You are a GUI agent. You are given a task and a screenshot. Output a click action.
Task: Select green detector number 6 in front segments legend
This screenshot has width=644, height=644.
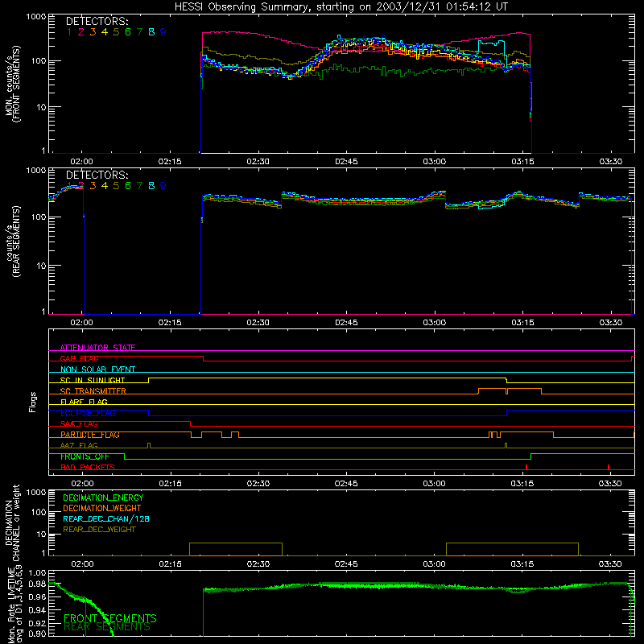(x=128, y=32)
